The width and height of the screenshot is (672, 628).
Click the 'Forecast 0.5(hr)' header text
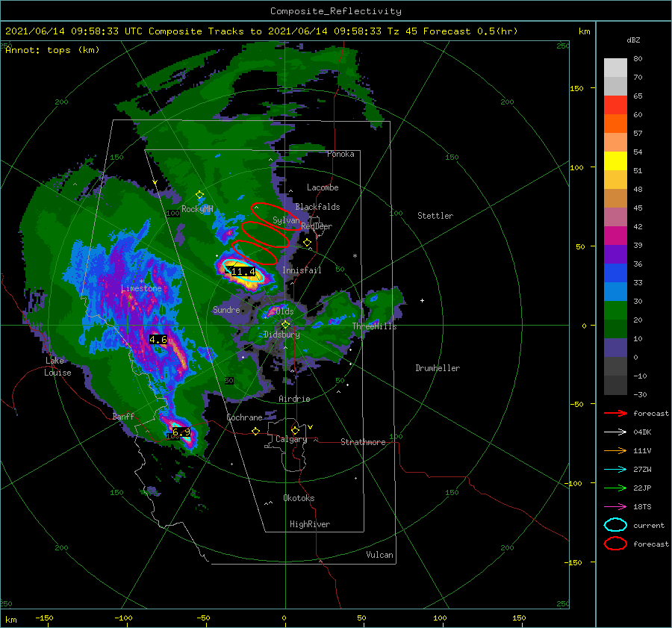click(470, 31)
